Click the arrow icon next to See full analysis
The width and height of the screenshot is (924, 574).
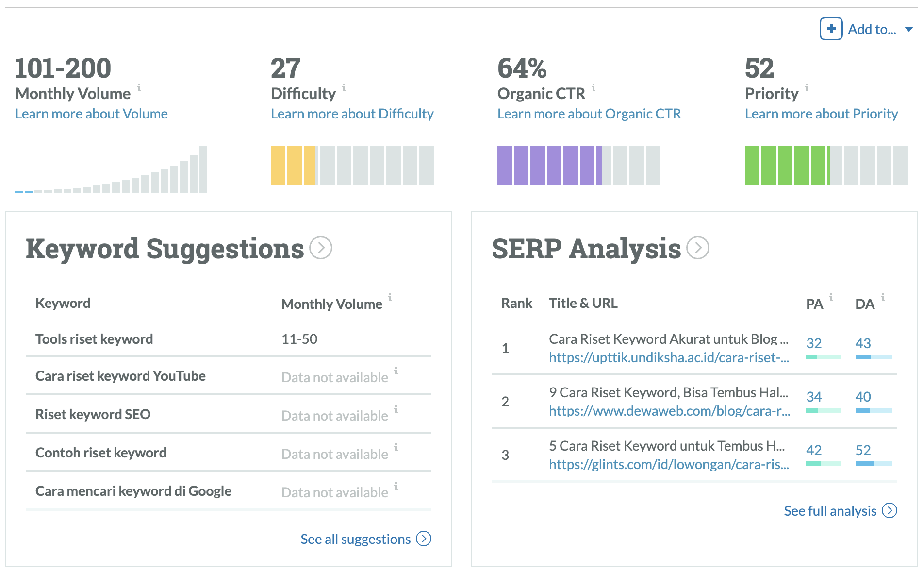(x=890, y=510)
